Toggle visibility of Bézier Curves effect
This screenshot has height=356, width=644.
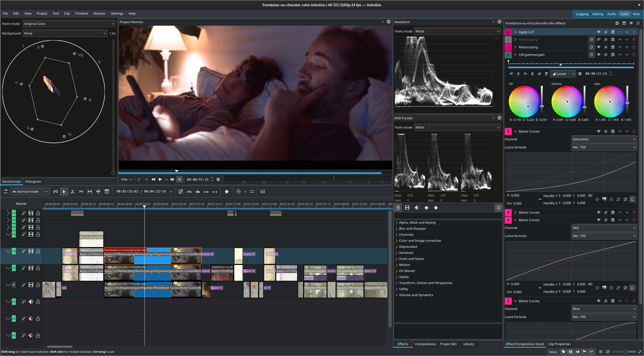point(599,131)
